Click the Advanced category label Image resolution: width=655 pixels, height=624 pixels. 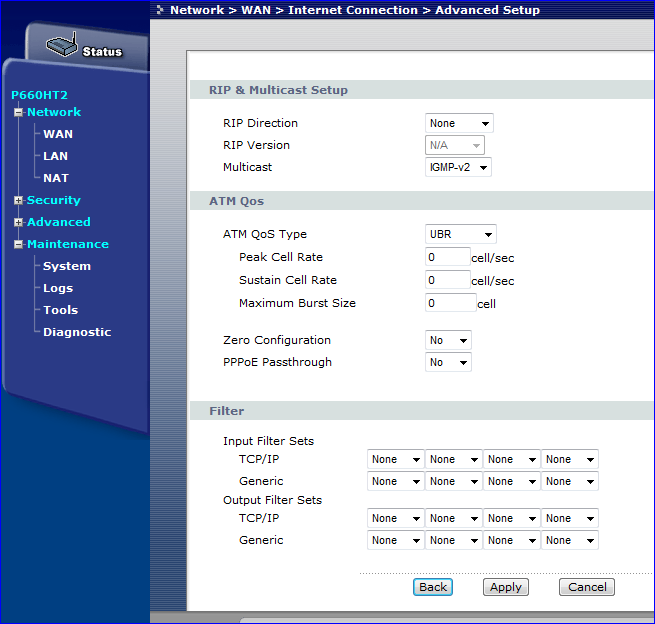click(58, 222)
